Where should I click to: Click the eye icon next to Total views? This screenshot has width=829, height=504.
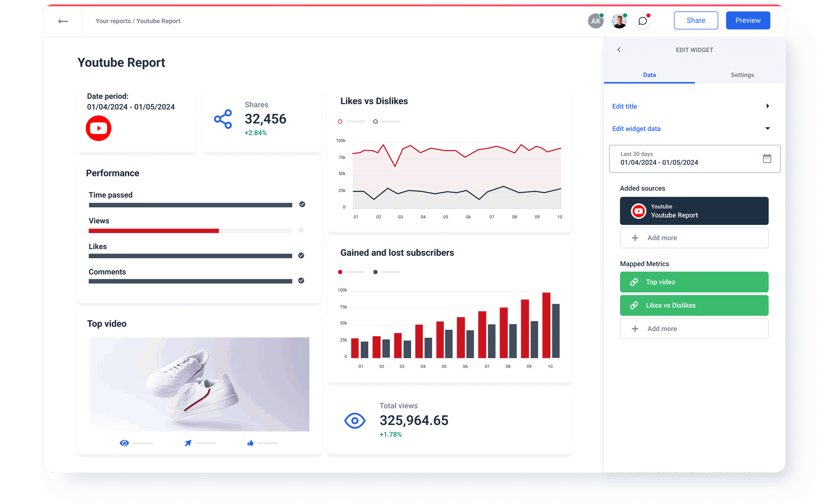[x=354, y=421]
